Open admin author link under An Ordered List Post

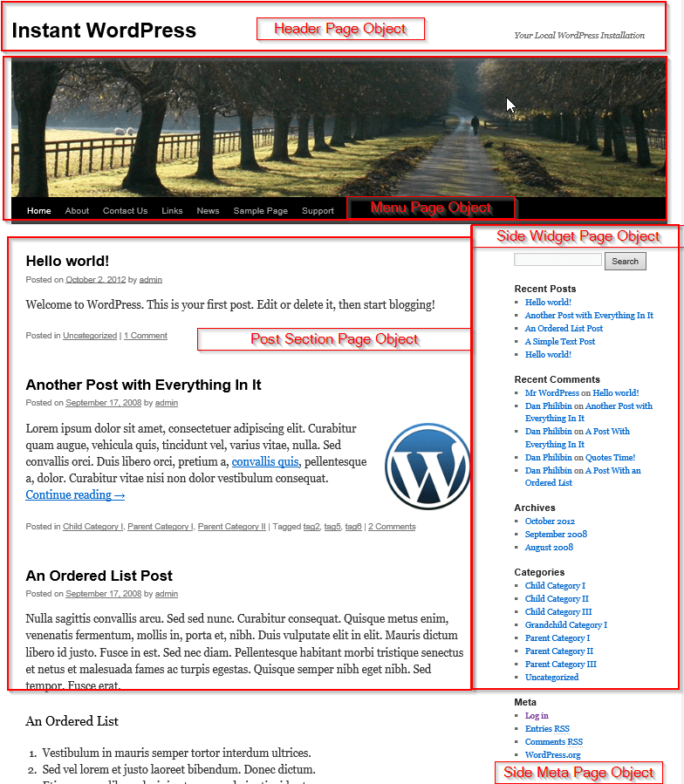tap(167, 594)
